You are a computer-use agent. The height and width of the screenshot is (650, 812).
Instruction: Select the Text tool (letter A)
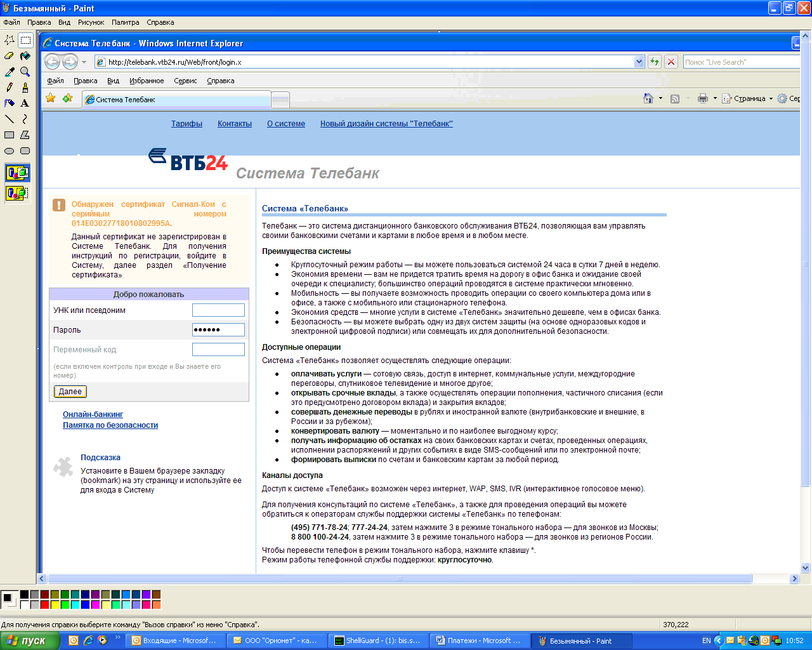tap(25, 103)
